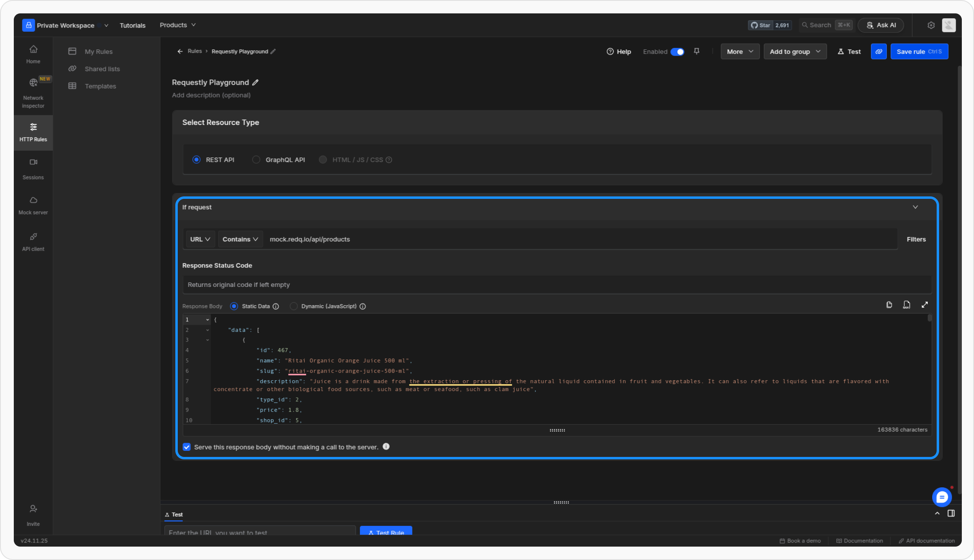This screenshot has width=974, height=560.
Task: Select Dynamic (JavaScript) response body option
Action: (293, 306)
